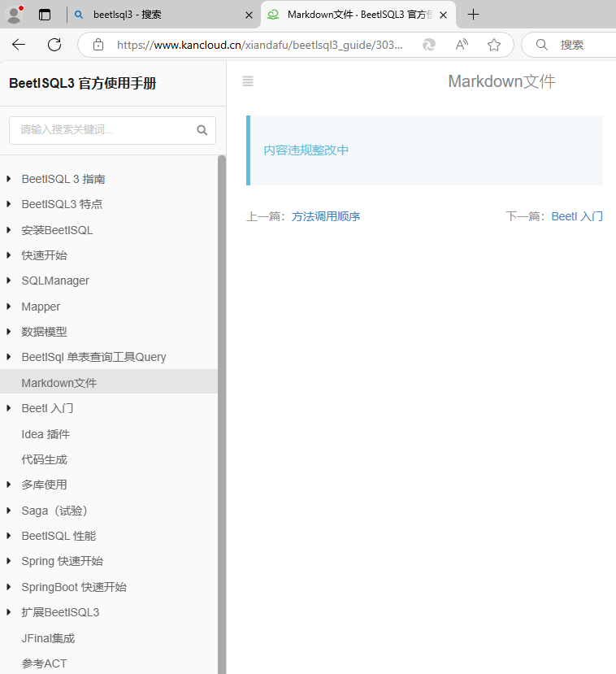Expand the SpringBoot 快速开始 arrow
This screenshot has width=616, height=674.
[9, 587]
